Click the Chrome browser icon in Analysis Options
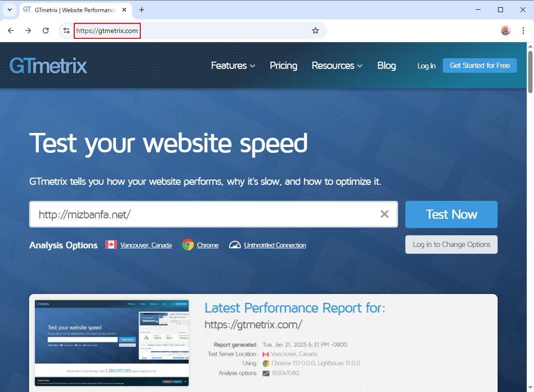The image size is (534, 392). click(188, 245)
